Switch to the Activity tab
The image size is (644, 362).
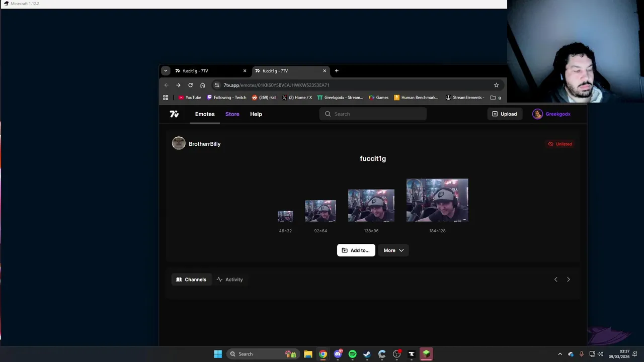coord(229,280)
